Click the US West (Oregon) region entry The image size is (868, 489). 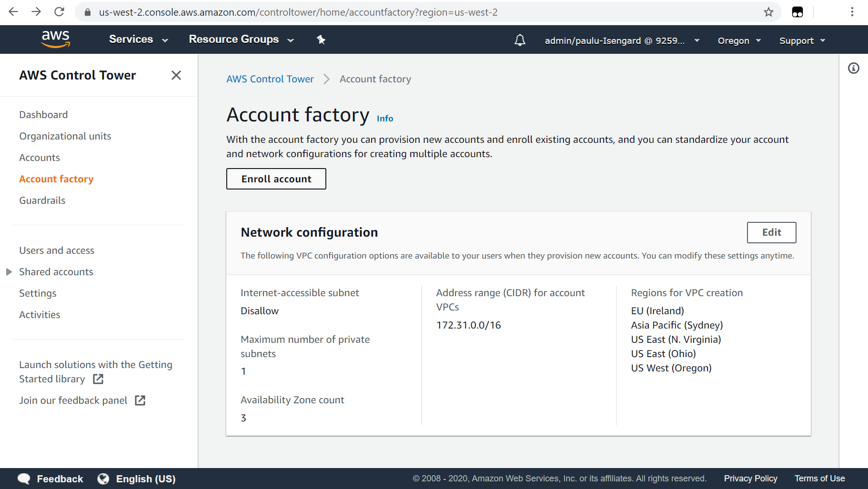coord(671,368)
